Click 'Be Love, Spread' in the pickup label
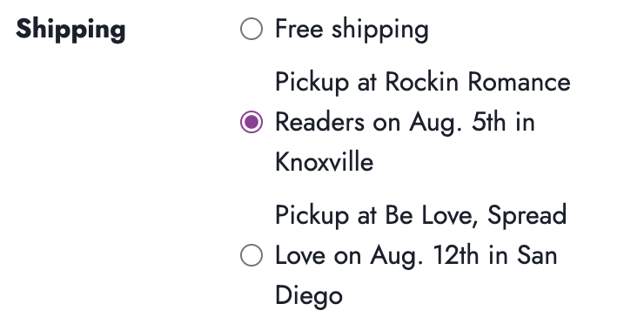Screen dimensions: 644x324 [476, 215]
